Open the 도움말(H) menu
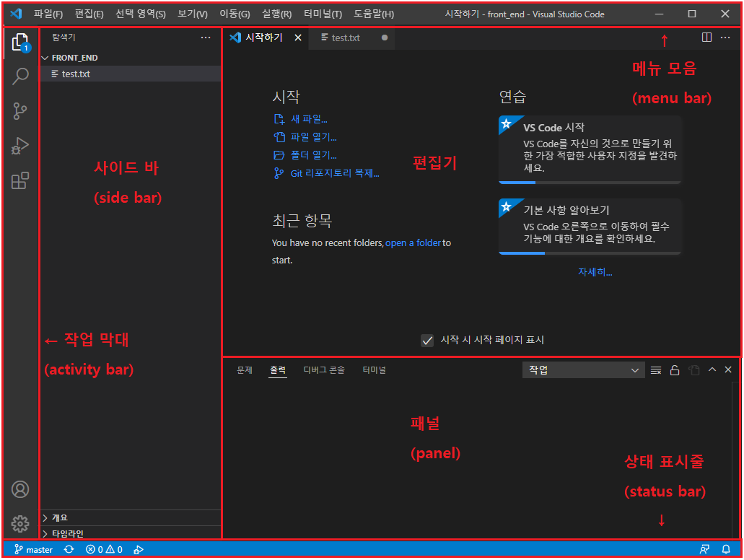744x560 pixels. point(374,14)
